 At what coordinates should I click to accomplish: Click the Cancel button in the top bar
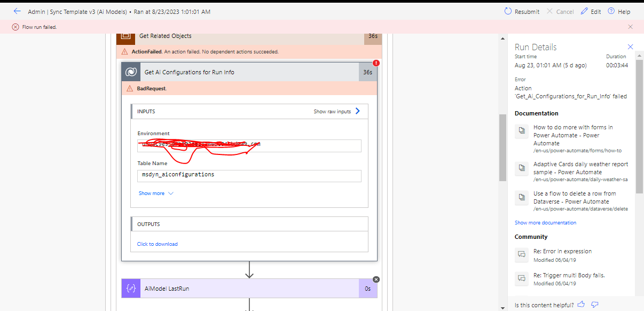(560, 11)
